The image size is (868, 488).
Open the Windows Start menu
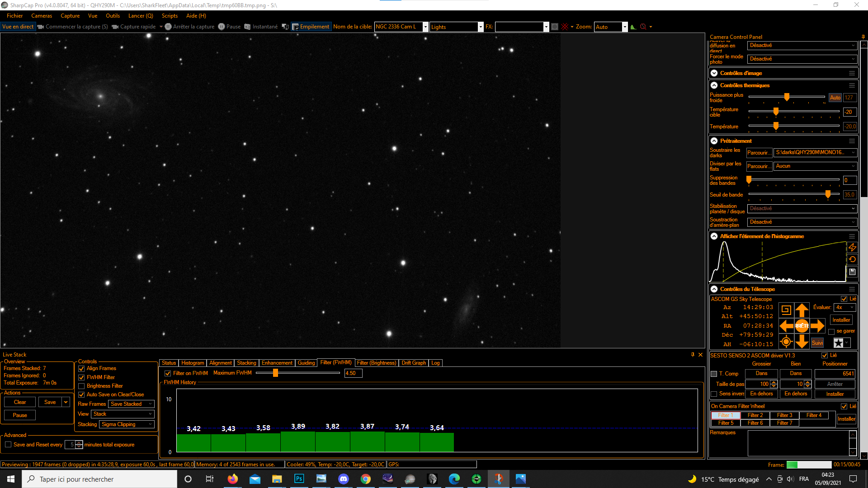11,479
